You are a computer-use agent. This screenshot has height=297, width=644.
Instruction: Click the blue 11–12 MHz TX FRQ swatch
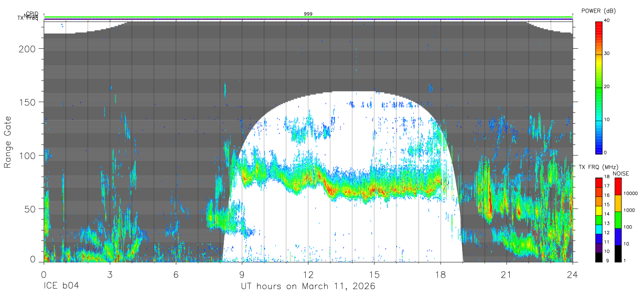click(599, 238)
